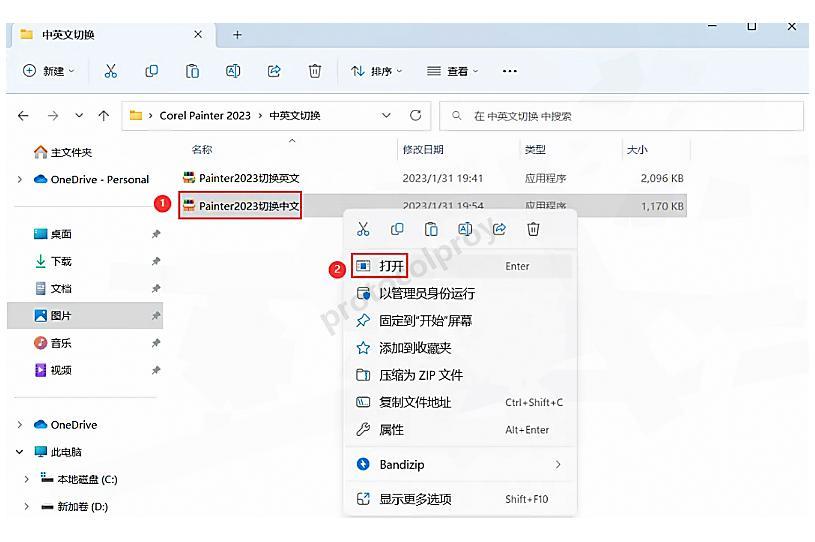Open 主文件夹 in the sidebar
Screen dimensions: 815x542
coord(63,152)
